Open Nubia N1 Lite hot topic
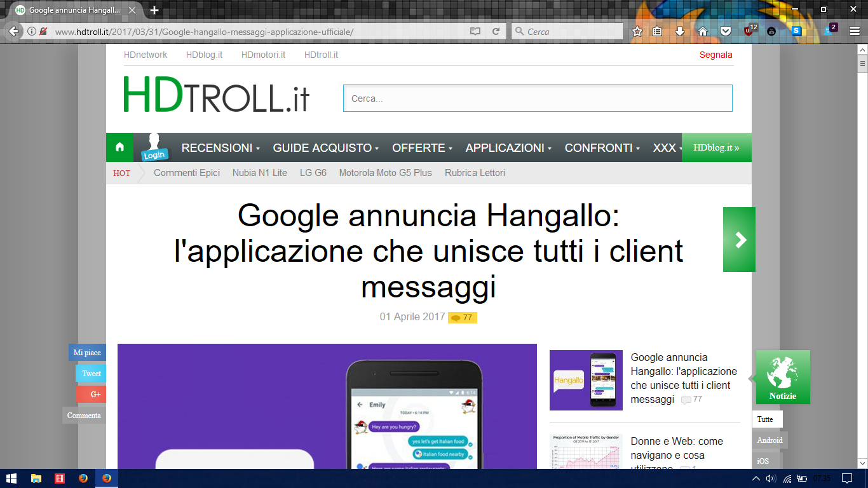This screenshot has width=868, height=488. [x=260, y=173]
